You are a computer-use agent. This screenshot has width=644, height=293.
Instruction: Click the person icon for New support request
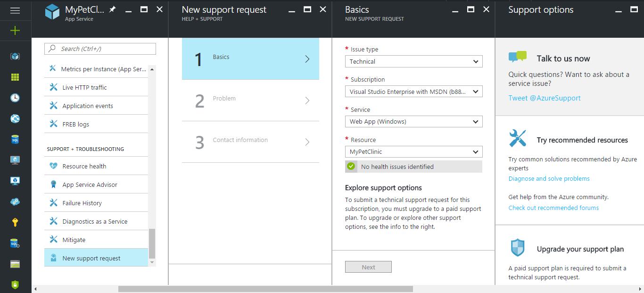pos(54,258)
